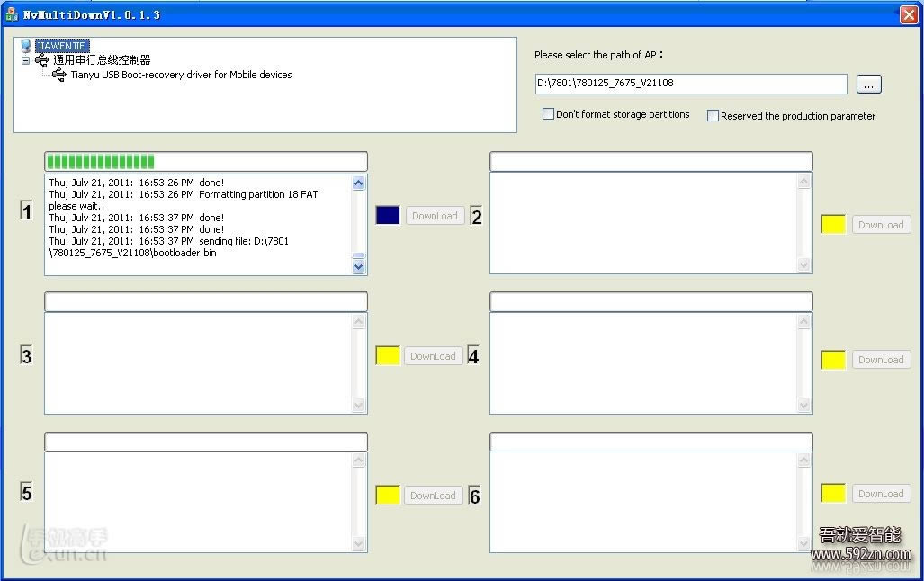Enable Don't format storage partitions
This screenshot has width=924, height=581.
tap(548, 115)
